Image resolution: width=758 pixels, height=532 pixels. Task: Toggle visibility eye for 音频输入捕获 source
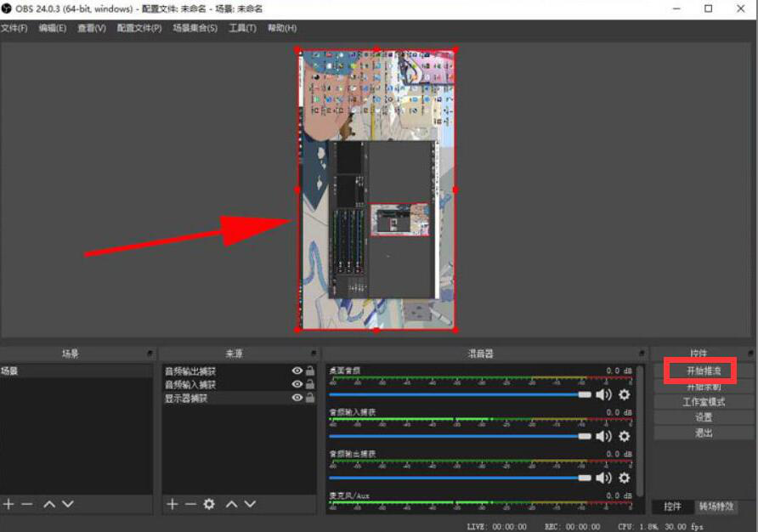tap(297, 384)
